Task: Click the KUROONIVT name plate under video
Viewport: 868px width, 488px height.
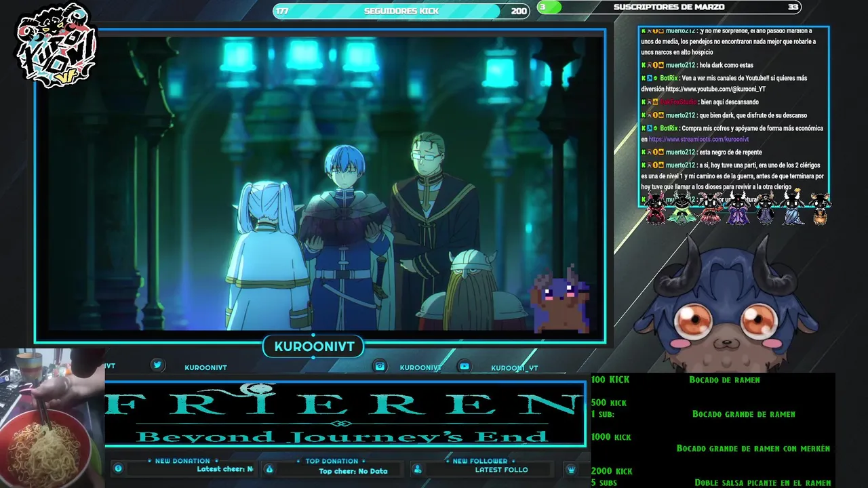Action: point(314,347)
